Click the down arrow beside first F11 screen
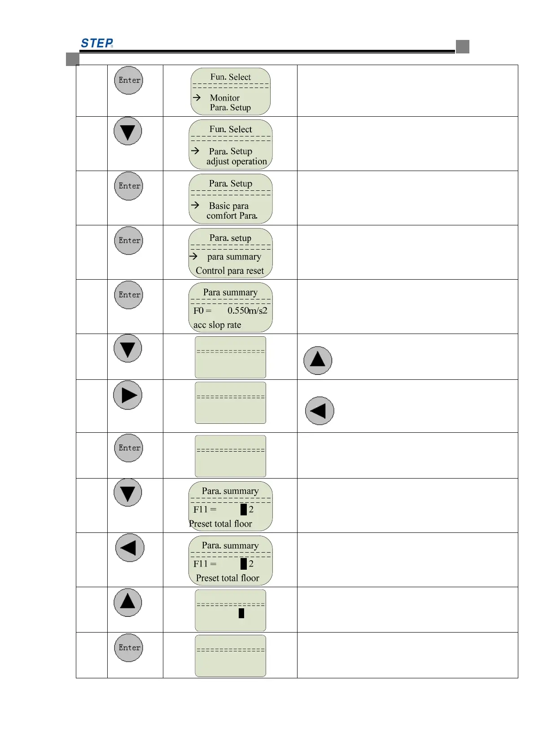Screen dimensions: 534x756 (128, 492)
